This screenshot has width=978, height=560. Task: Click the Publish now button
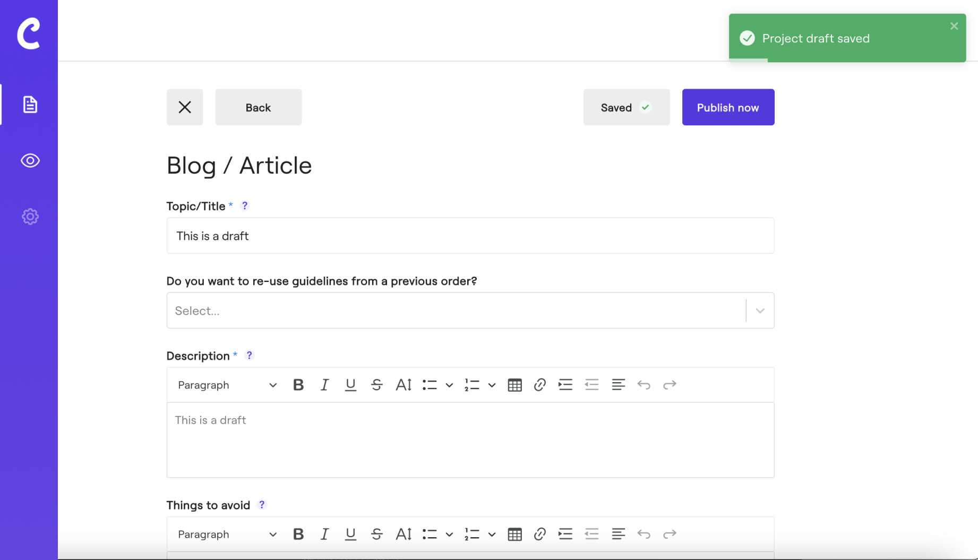(x=727, y=107)
